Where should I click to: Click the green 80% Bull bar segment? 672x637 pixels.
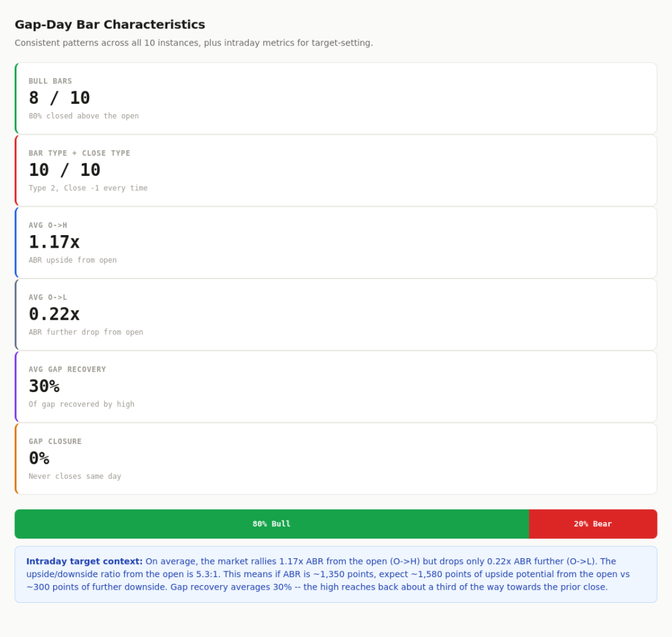click(x=271, y=523)
